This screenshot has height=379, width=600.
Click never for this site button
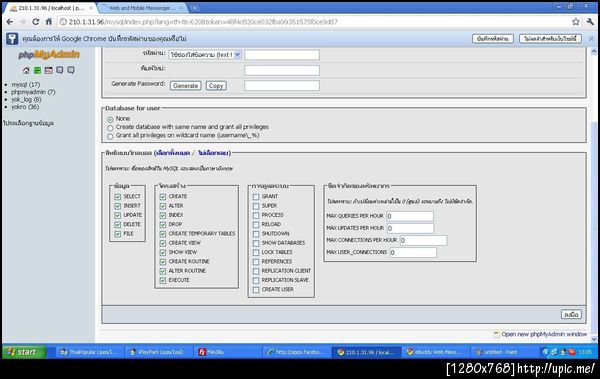550,39
